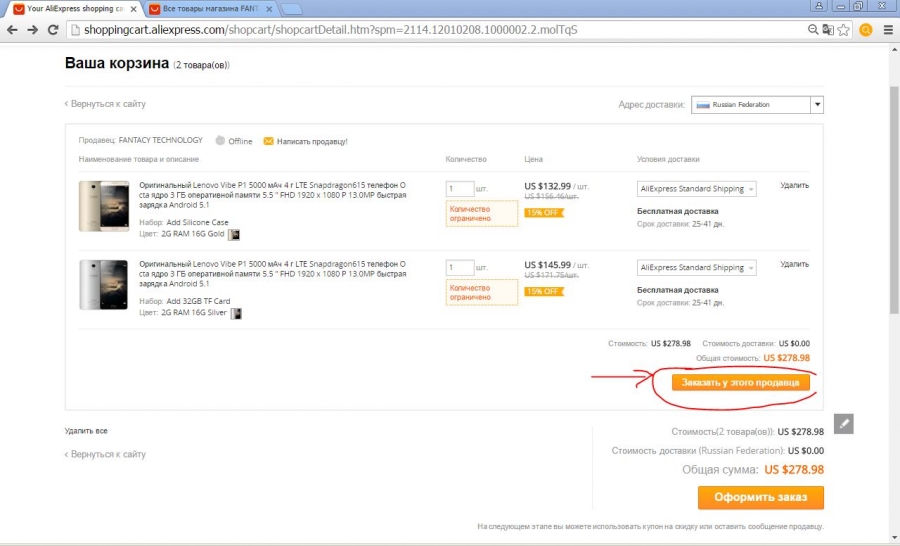The image size is (900, 546).
Task: Click the Gold color swatch thumbnail
Action: [234, 234]
